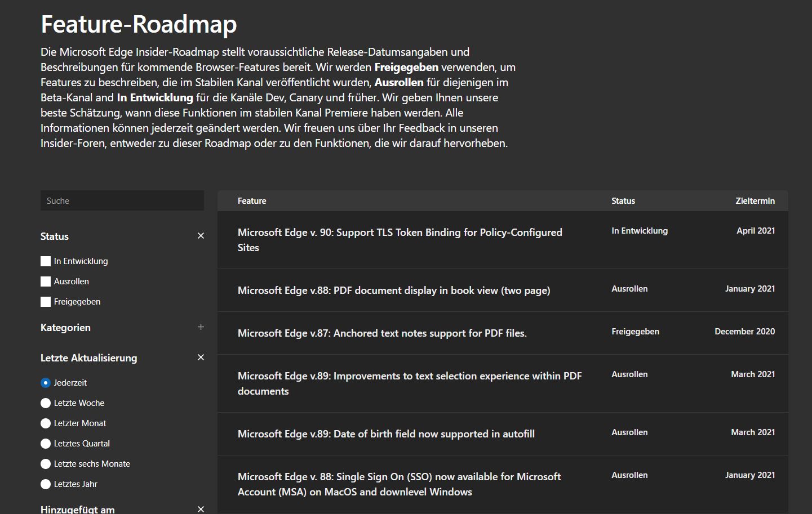812x514 pixels.
Task: Click January 2021 date of PDF book view row
Action: click(750, 289)
